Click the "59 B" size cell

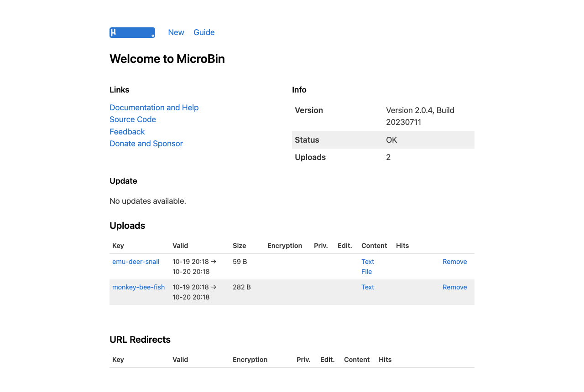[x=240, y=262]
